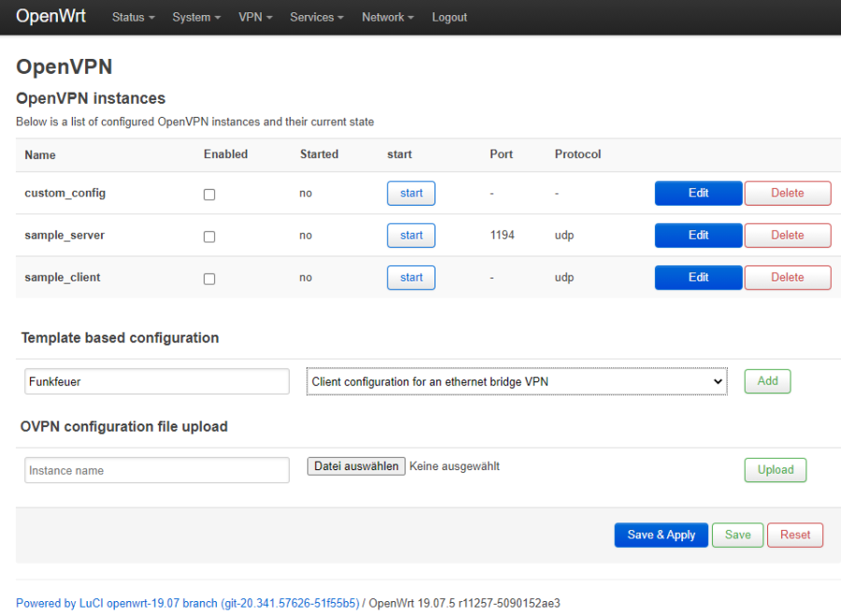Enable the sample_client instance checkbox
Viewport: 841px width, 616px height.
coord(208,279)
